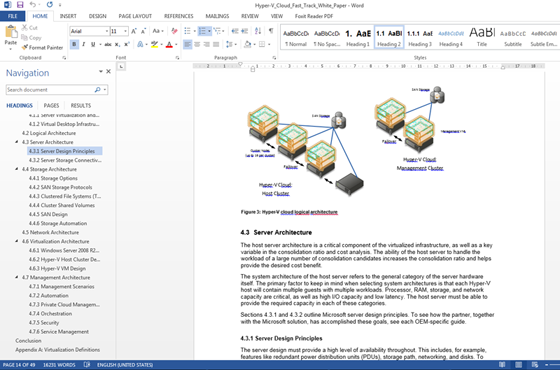The height and width of the screenshot is (370, 560).
Task: Pick the yellow text highlight color
Action: [x=154, y=44]
